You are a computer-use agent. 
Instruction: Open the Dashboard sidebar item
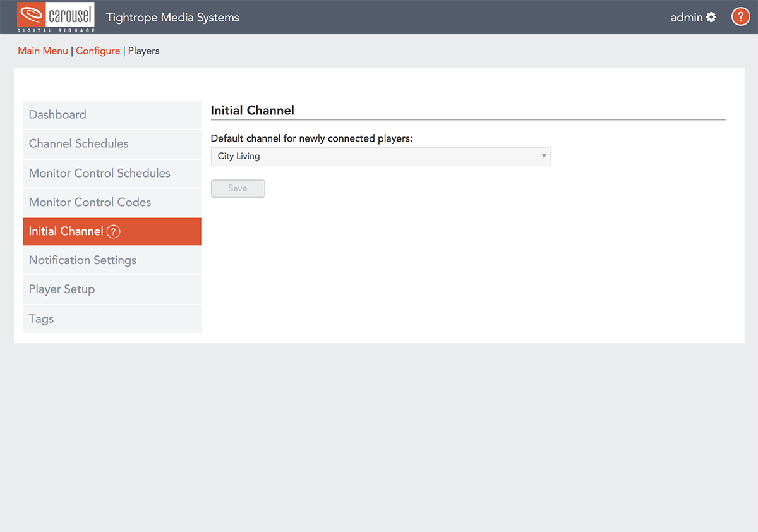57,114
